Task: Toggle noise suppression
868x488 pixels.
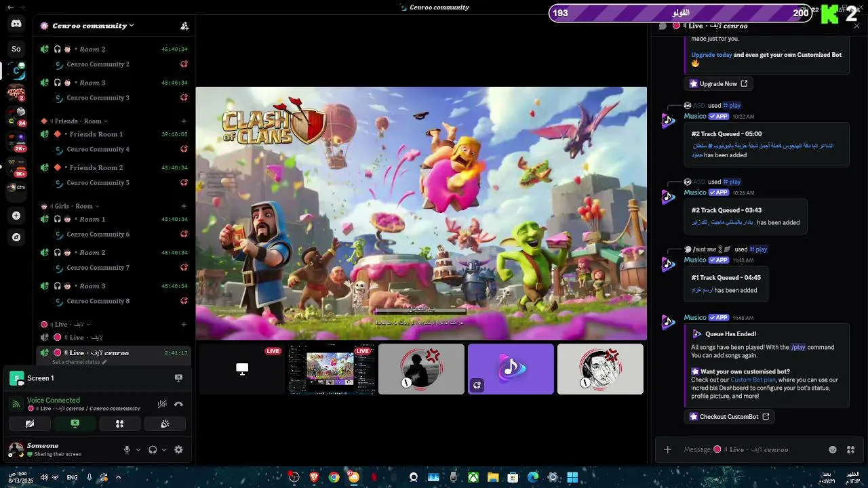Action: (162, 404)
